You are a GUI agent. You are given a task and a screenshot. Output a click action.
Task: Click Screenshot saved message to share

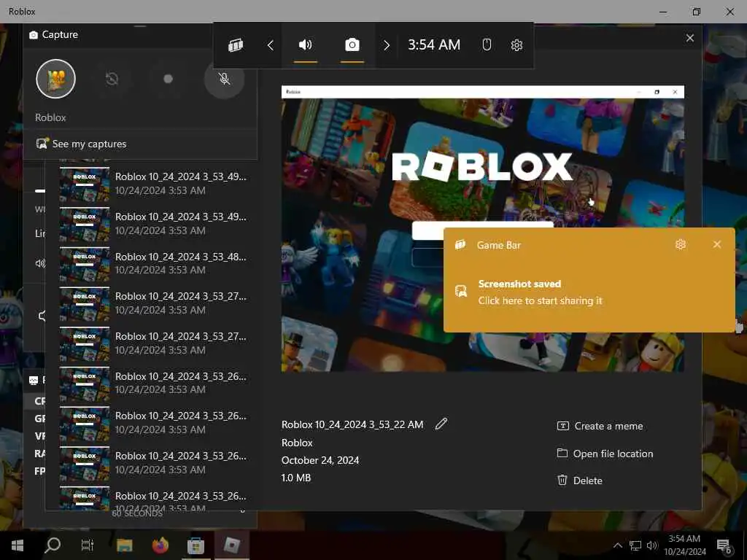pos(540,292)
